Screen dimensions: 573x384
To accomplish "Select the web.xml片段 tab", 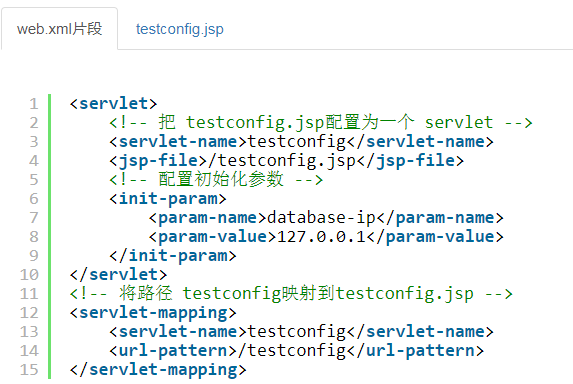I will pos(60,29).
